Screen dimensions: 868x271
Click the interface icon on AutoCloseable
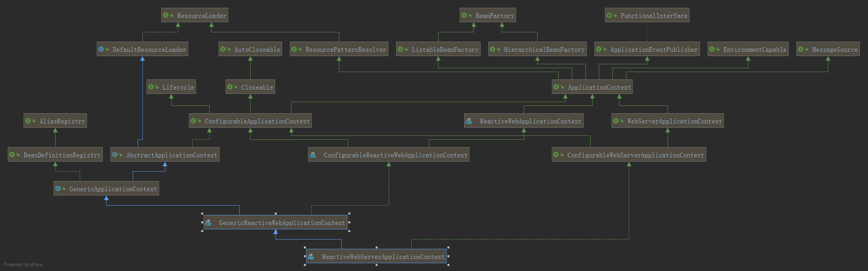tap(223, 49)
